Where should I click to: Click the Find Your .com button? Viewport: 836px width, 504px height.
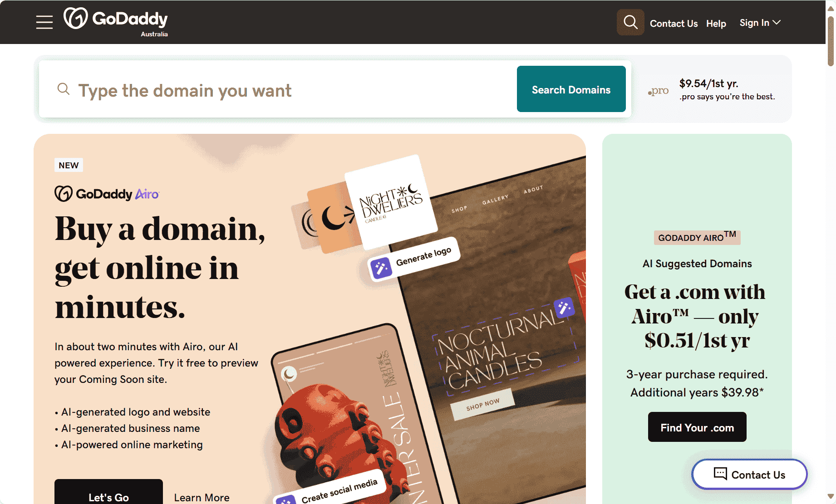pyautogui.click(x=697, y=427)
